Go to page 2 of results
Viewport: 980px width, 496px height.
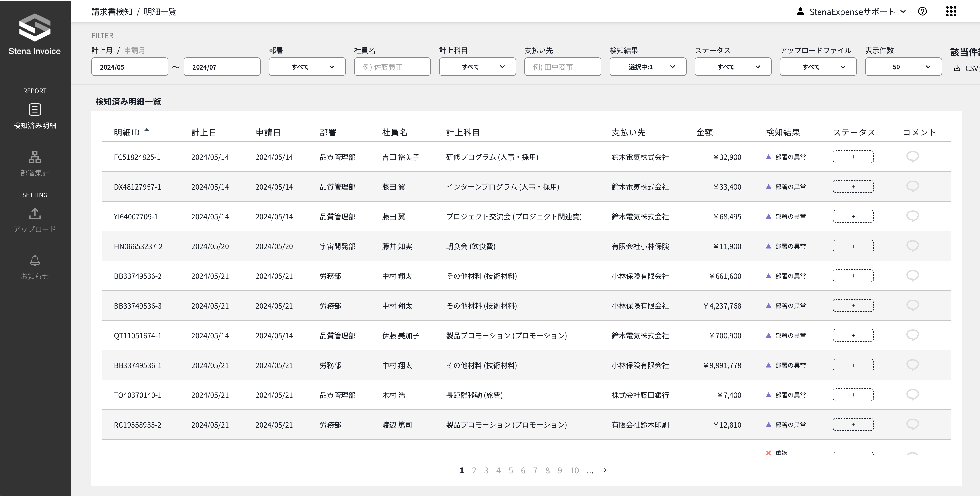click(474, 471)
